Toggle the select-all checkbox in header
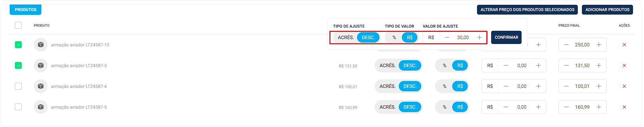Viewport: 644px width, 127px height. pyautogui.click(x=18, y=25)
